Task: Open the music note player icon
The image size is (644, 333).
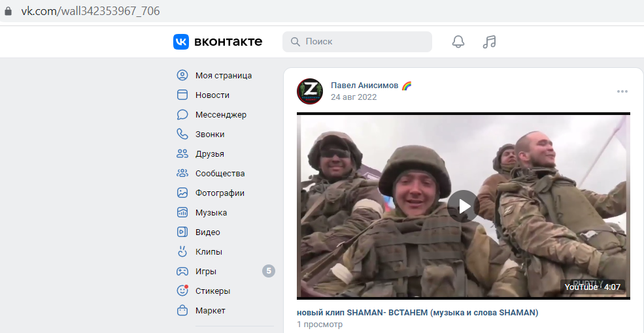Action: [489, 42]
